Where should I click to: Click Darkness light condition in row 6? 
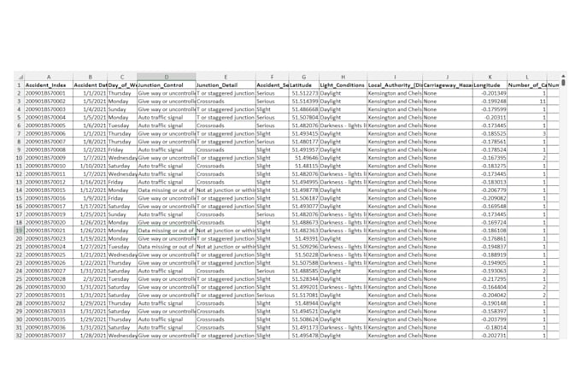point(343,126)
